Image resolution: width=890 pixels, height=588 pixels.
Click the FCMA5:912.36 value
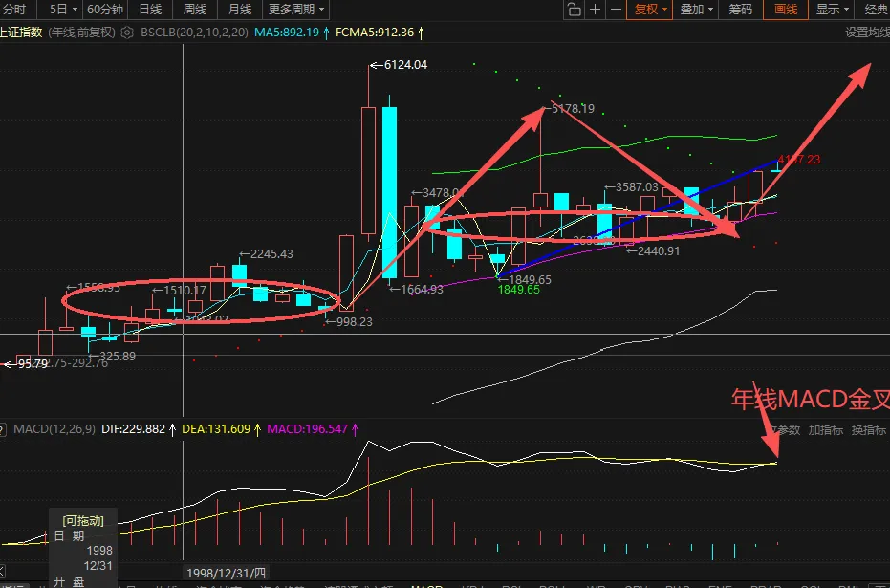[375, 33]
